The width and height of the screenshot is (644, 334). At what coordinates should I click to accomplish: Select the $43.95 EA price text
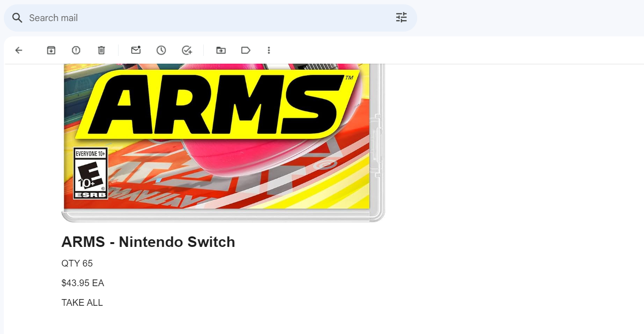(x=83, y=283)
